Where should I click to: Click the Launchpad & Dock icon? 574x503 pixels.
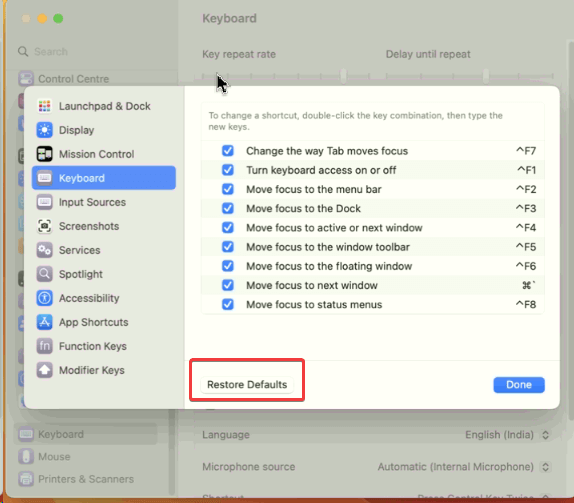(45, 106)
